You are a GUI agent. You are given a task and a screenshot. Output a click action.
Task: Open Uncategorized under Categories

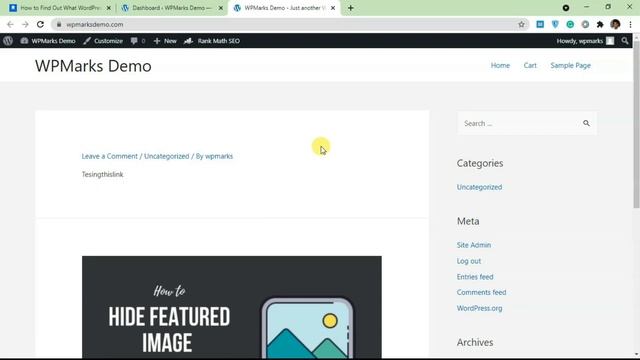coord(479,187)
